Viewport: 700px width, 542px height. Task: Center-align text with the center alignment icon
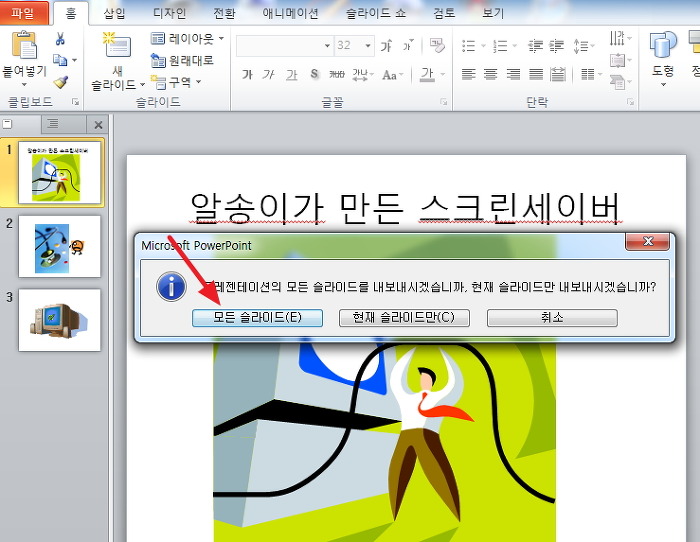coord(490,74)
